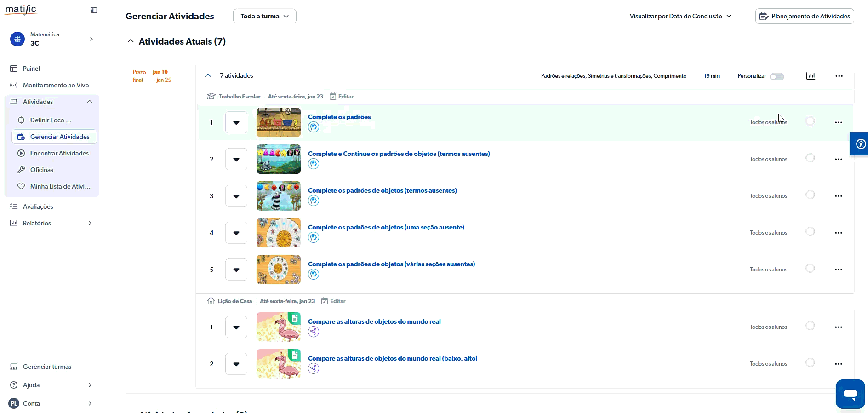Image resolution: width=868 pixels, height=413 pixels.
Task: Toggle the Personalizar switch
Action: click(x=777, y=76)
